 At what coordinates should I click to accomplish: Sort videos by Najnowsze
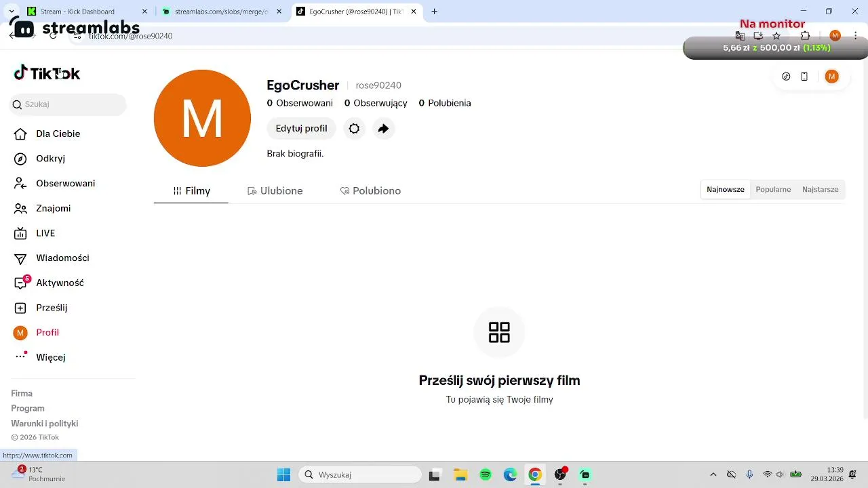click(x=726, y=190)
